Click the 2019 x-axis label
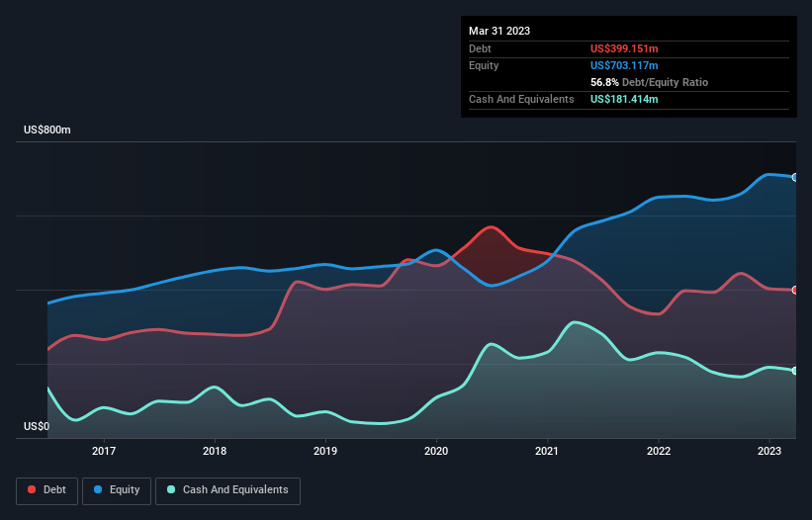Viewport: 812px width, 520px height. pyautogui.click(x=325, y=451)
